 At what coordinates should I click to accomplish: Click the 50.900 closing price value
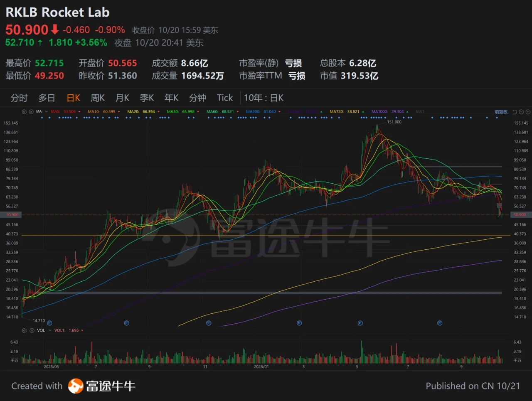coord(27,30)
